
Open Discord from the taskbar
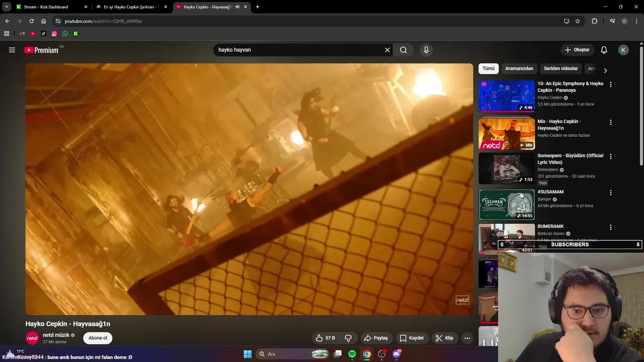396,354
